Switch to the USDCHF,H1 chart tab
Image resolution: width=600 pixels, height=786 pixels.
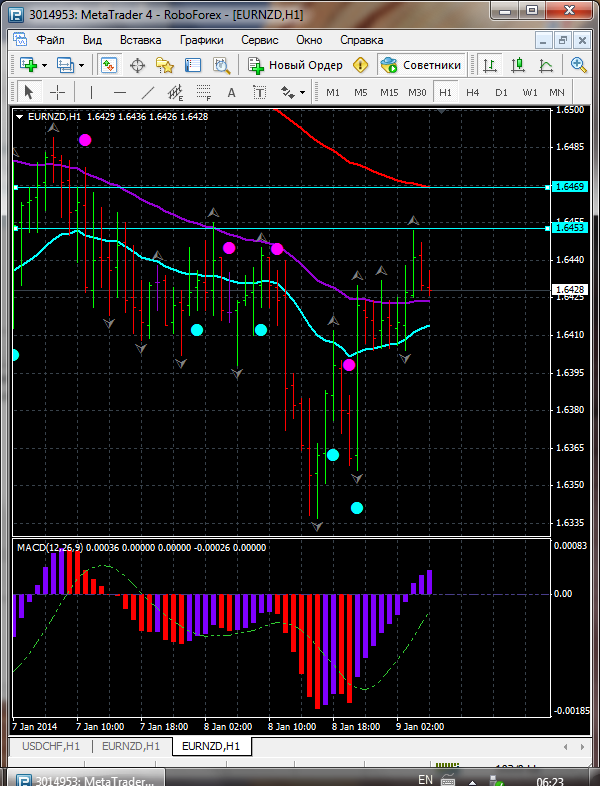51,746
